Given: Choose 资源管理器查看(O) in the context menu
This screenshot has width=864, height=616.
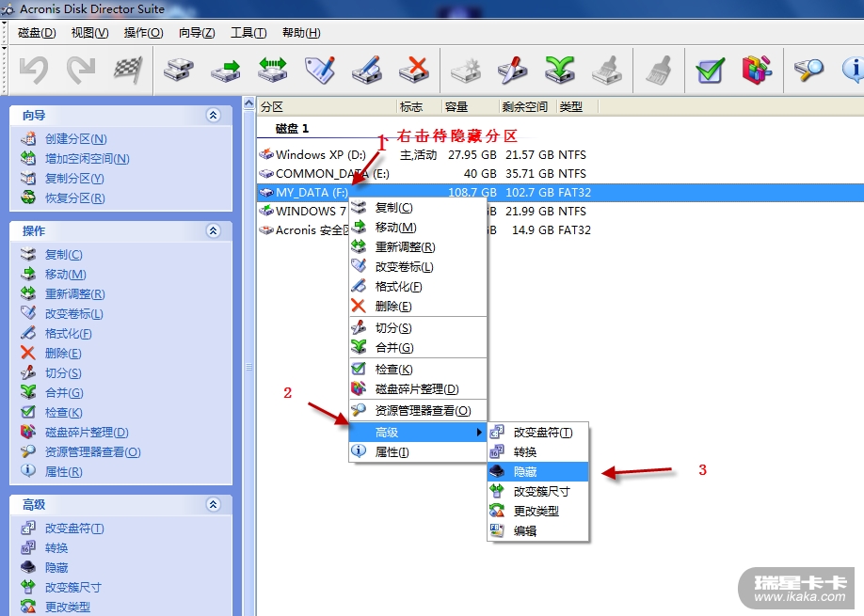Looking at the screenshot, I should pos(418,411).
